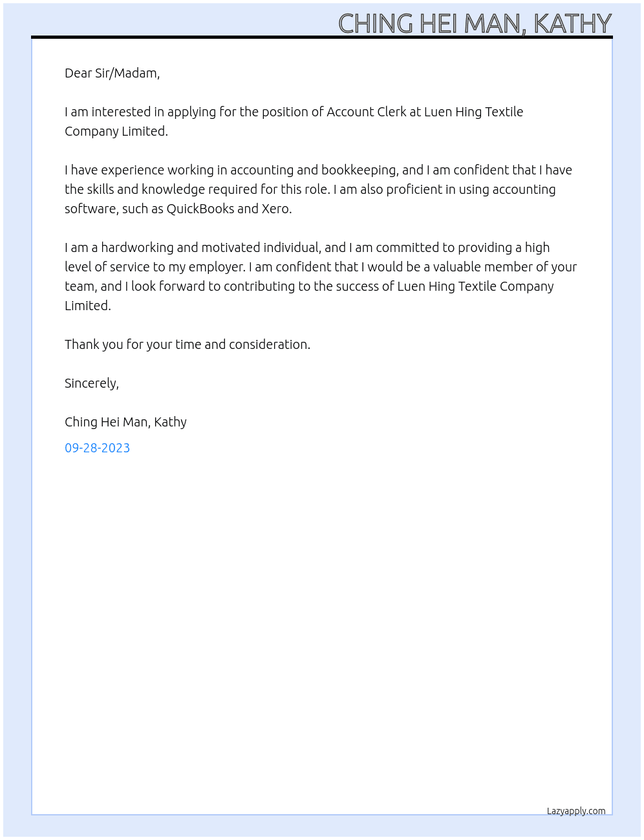Click the Ching Hei Man, Kathy signature

click(125, 422)
